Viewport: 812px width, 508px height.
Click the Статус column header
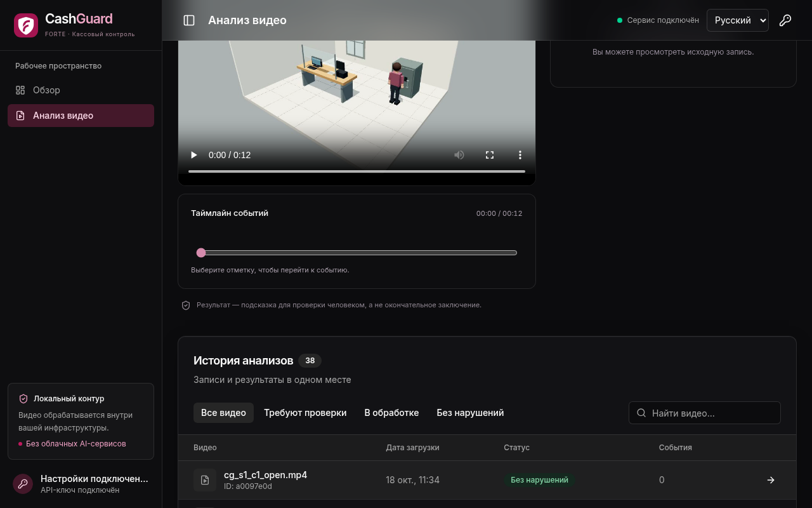click(516, 448)
